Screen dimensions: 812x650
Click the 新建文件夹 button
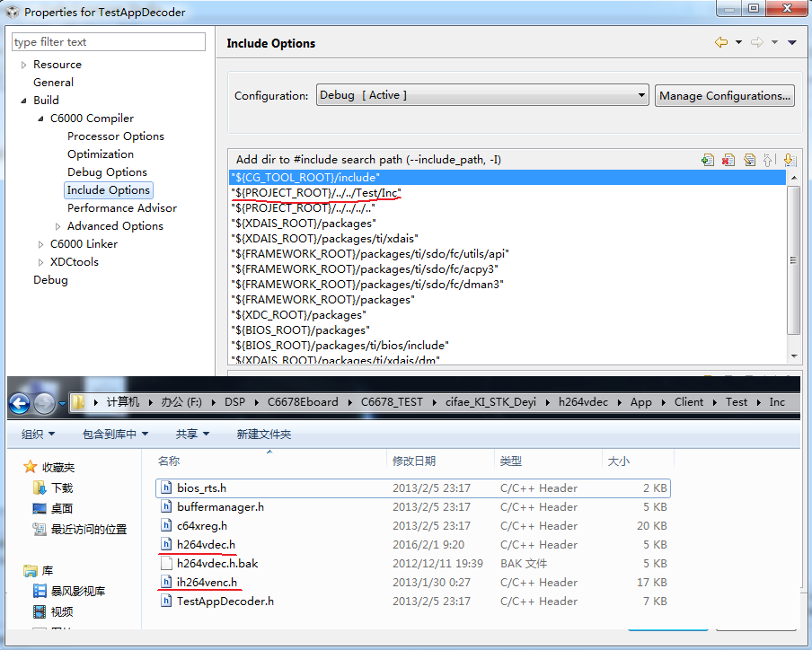pos(263,435)
